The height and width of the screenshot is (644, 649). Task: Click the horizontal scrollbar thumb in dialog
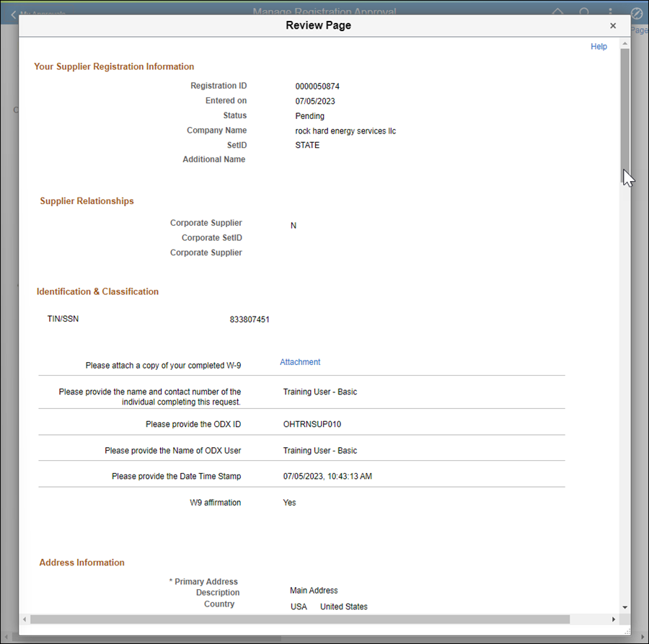[x=300, y=619]
